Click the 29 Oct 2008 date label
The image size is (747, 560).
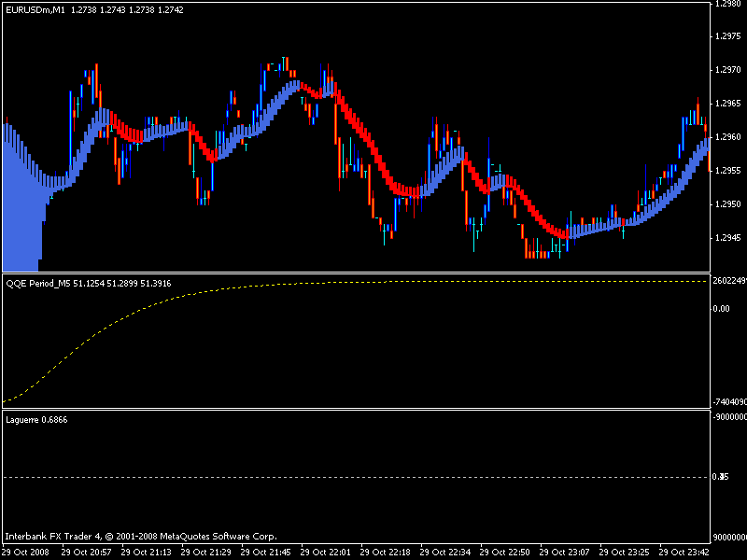tap(25, 553)
